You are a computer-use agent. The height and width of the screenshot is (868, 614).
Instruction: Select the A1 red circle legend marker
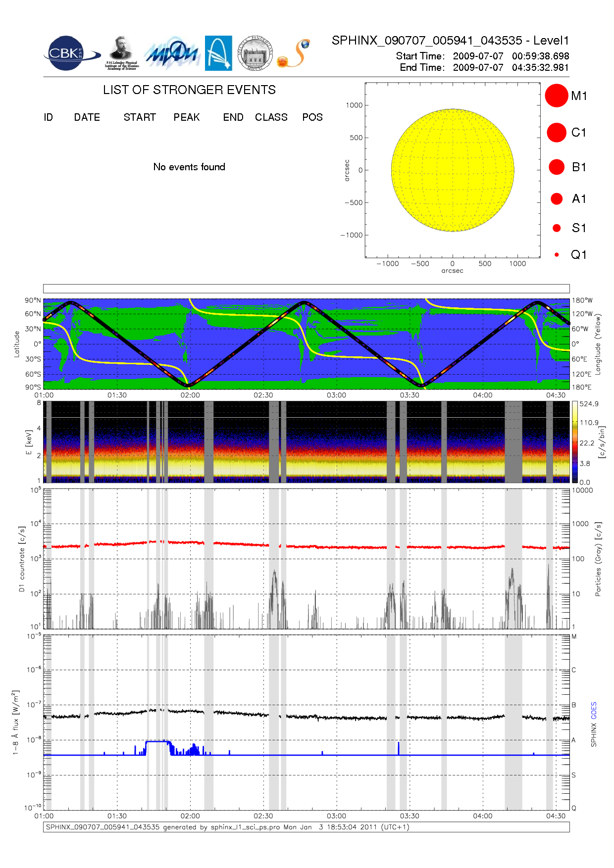pos(556,199)
